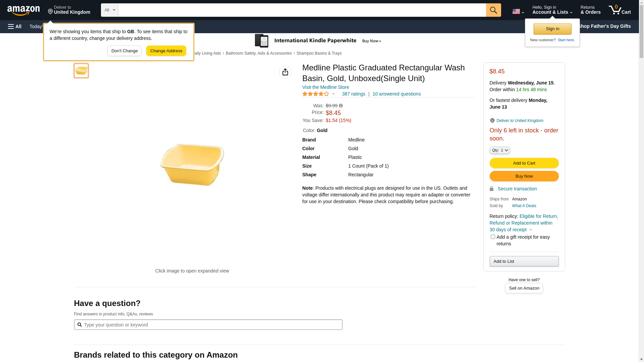
Task: Open the All hamburger menu
Action: click(x=15, y=26)
